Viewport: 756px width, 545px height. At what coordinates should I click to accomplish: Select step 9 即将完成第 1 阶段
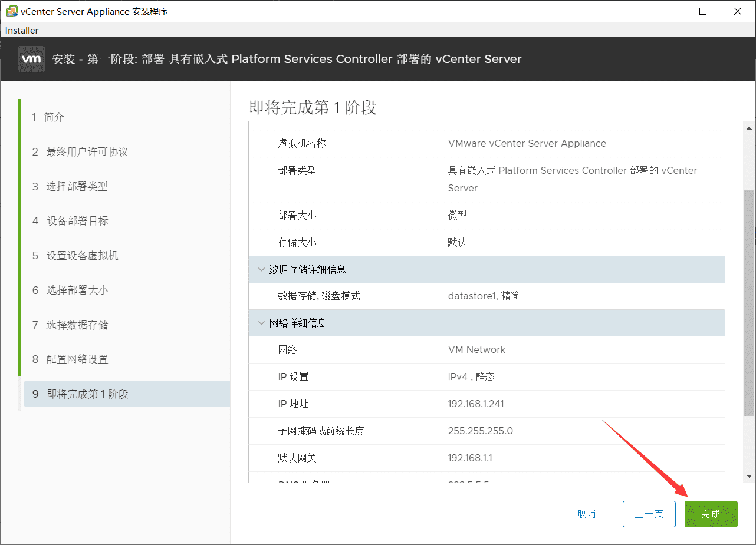127,394
